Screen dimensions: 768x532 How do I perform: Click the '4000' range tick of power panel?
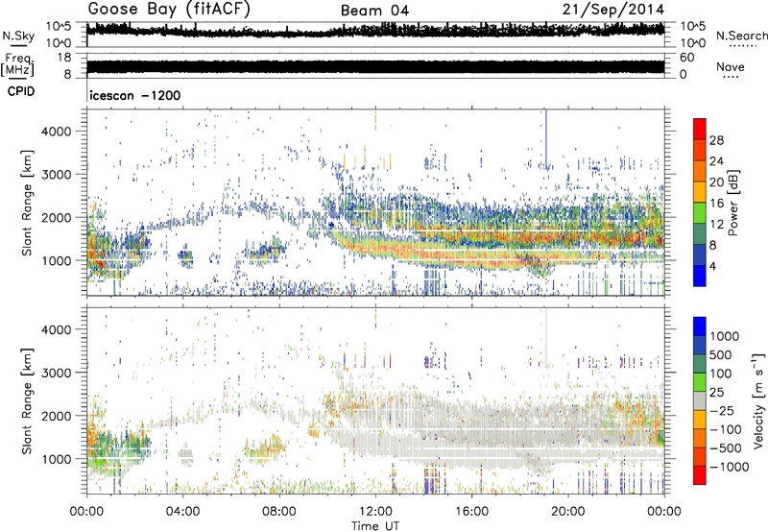pyautogui.click(x=56, y=132)
